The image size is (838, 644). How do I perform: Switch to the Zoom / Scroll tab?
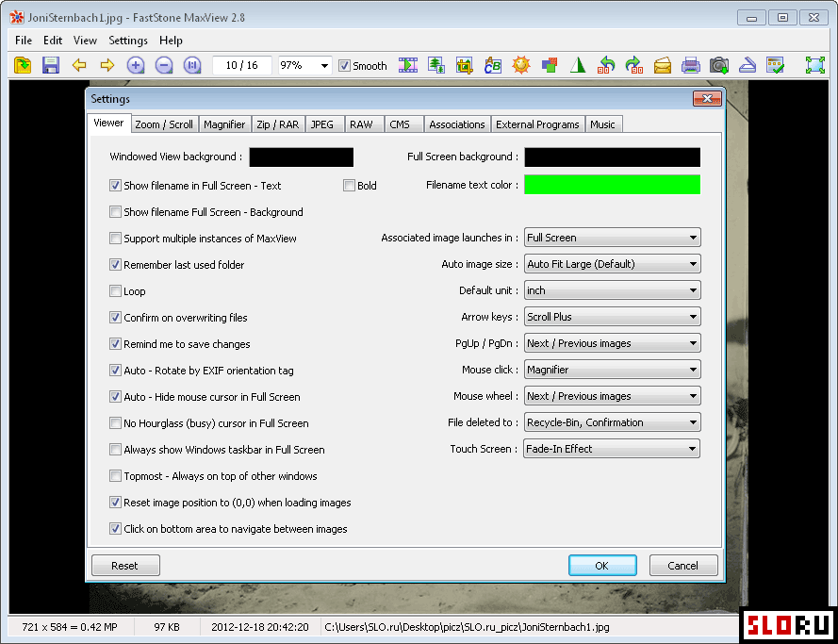coord(164,124)
